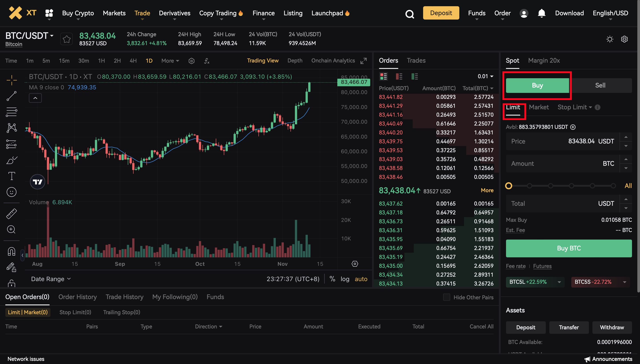Open the 0.01 price precision dropdown
Viewport: 640px width, 364px height.
pyautogui.click(x=485, y=76)
